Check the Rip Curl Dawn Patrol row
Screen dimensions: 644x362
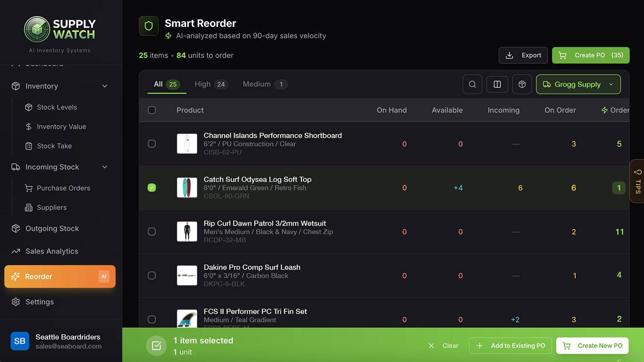152,231
